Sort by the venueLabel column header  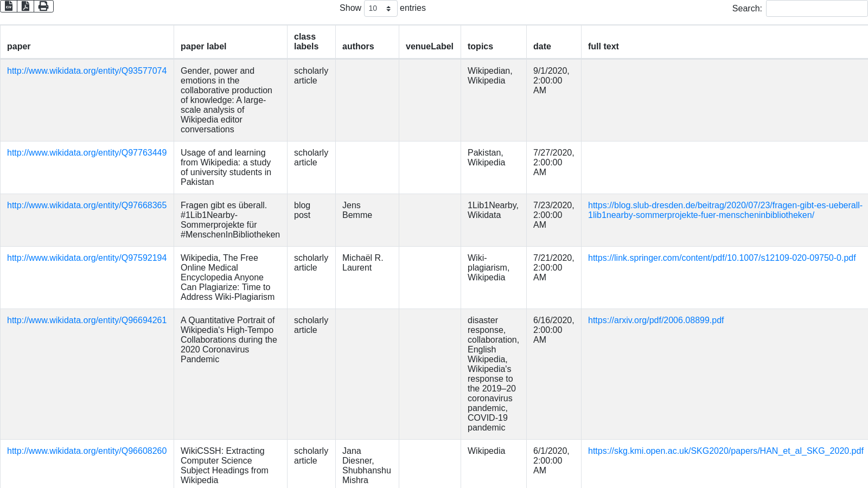pyautogui.click(x=429, y=47)
